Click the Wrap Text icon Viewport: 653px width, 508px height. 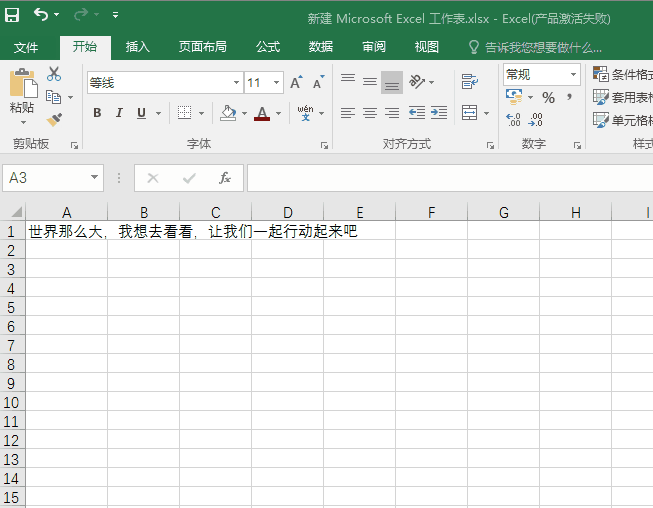[x=469, y=82]
